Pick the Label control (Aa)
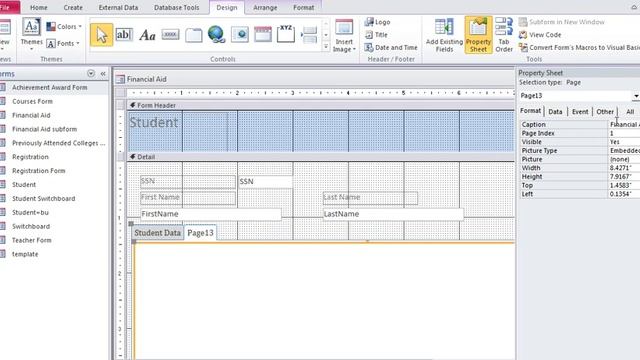The width and height of the screenshot is (640, 360). 147,36
